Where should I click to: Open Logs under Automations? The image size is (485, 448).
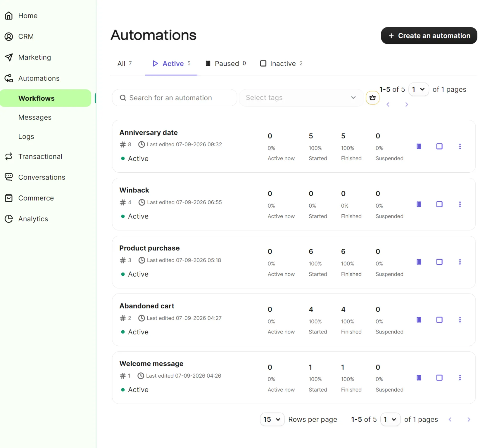click(x=26, y=137)
